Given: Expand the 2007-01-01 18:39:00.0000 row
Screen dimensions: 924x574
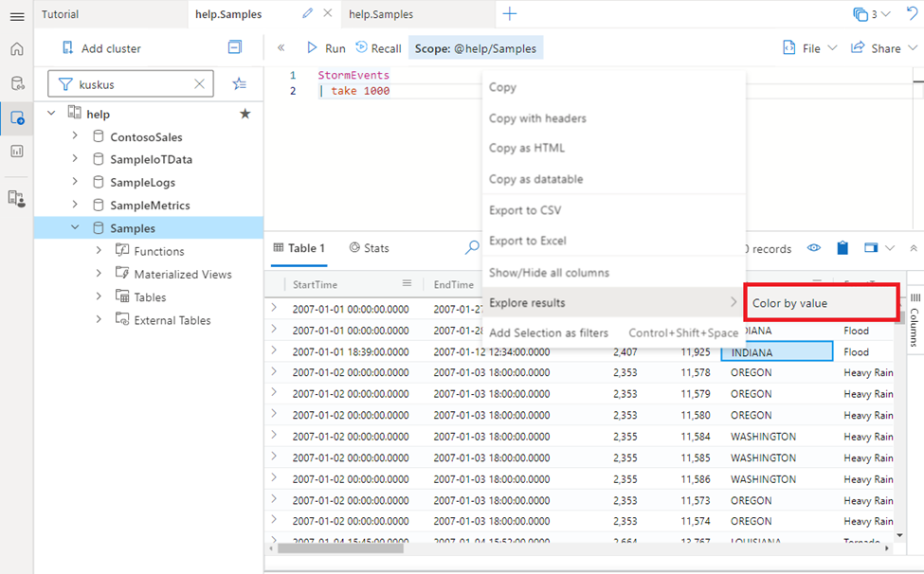Looking at the screenshot, I should click(274, 350).
